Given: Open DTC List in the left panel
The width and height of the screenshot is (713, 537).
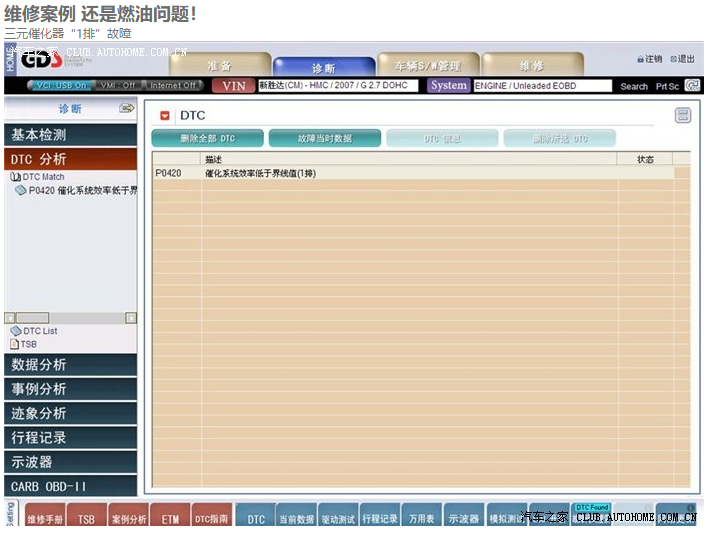Looking at the screenshot, I should click(x=39, y=331).
